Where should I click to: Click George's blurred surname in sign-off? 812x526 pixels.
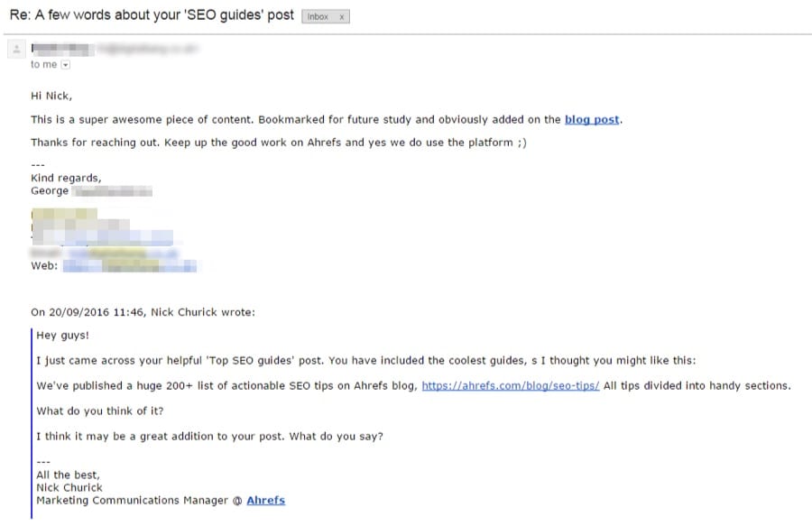coord(112,191)
